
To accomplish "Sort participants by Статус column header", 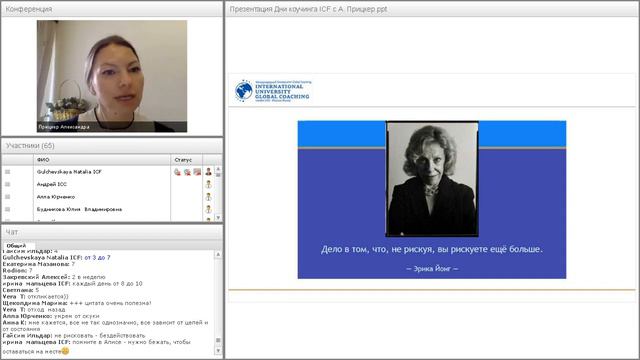I will point(187,160).
